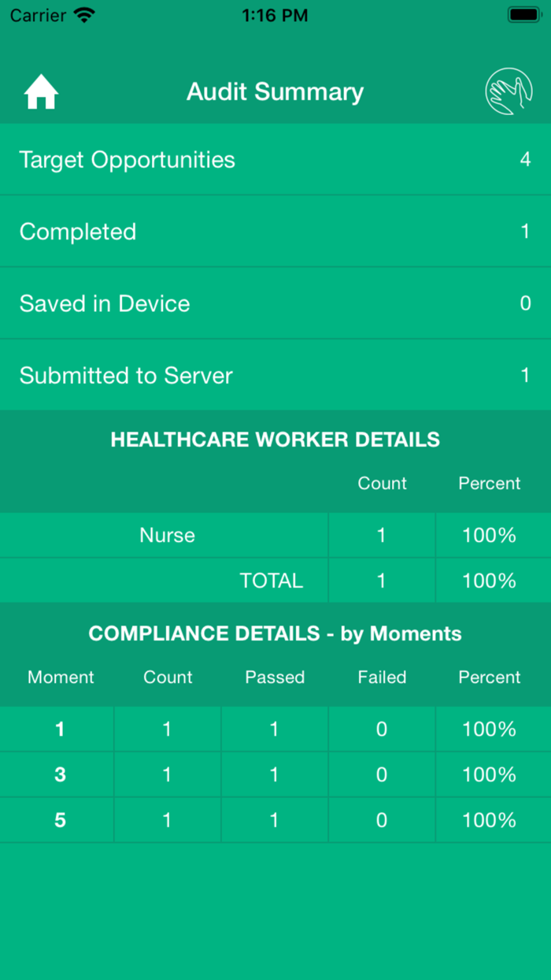The width and height of the screenshot is (551, 980).
Task: Tap the clock showing 1:16 PM
Action: pos(275,14)
